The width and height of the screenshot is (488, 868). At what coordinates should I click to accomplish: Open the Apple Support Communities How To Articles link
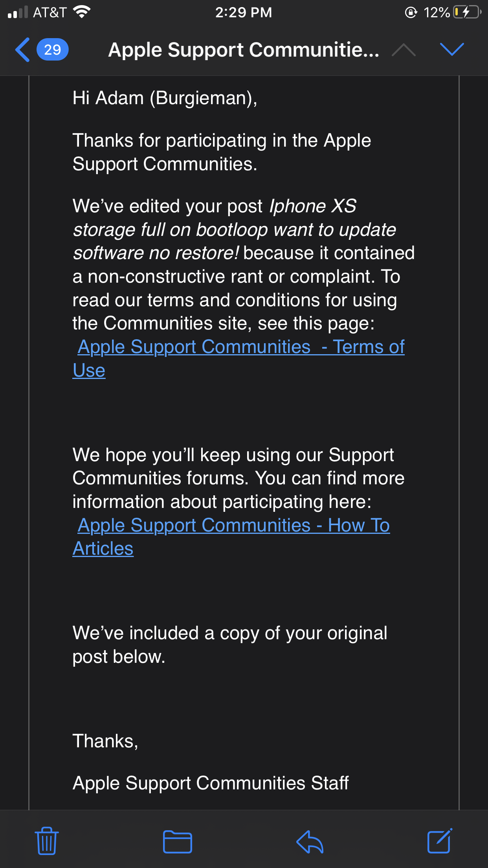pos(233,526)
